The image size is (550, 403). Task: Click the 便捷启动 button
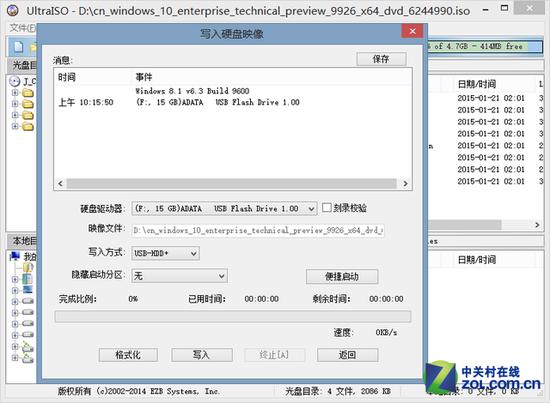[x=342, y=276]
